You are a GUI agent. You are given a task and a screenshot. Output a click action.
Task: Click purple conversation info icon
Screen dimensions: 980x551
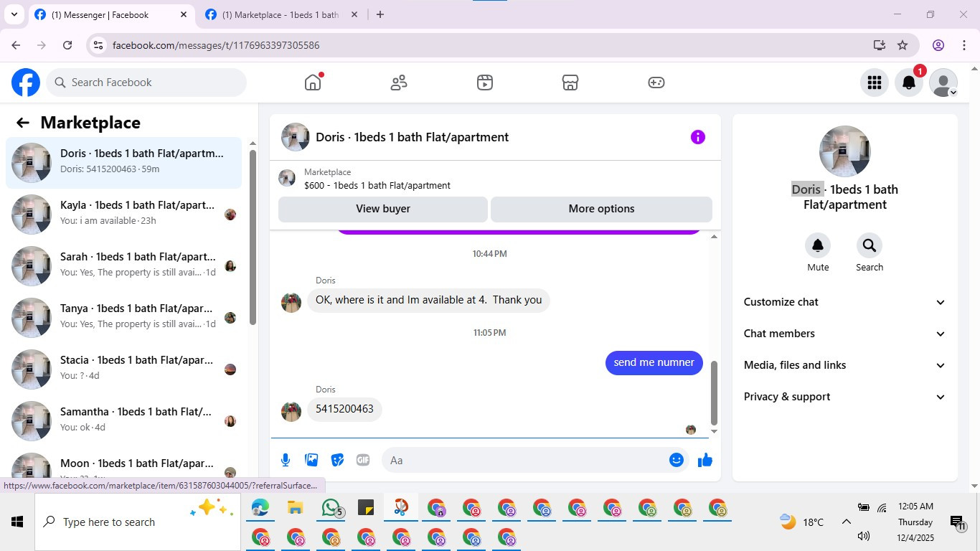click(698, 137)
